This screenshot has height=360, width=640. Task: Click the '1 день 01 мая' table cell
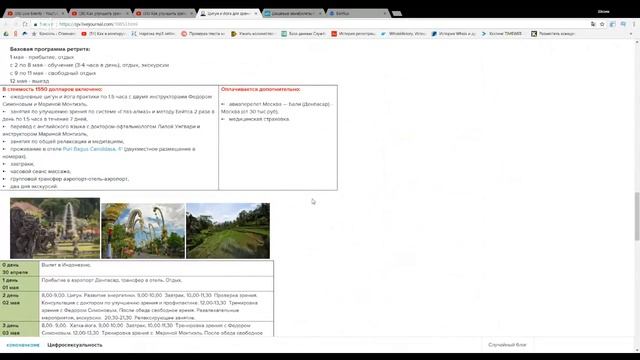[20, 284]
